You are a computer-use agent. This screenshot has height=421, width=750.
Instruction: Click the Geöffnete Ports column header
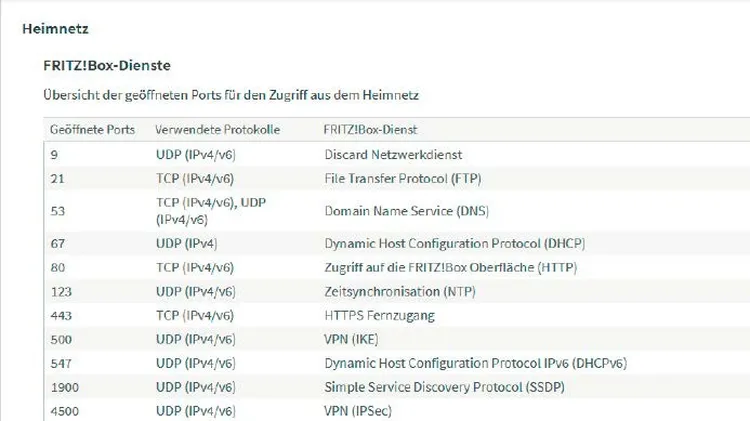pyautogui.click(x=92, y=130)
